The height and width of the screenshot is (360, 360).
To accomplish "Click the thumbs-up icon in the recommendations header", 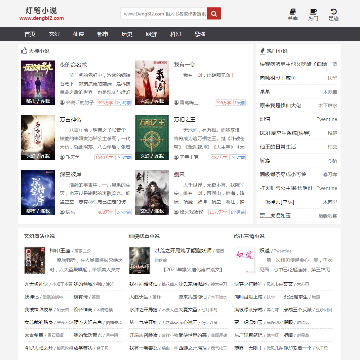I will [24, 51].
